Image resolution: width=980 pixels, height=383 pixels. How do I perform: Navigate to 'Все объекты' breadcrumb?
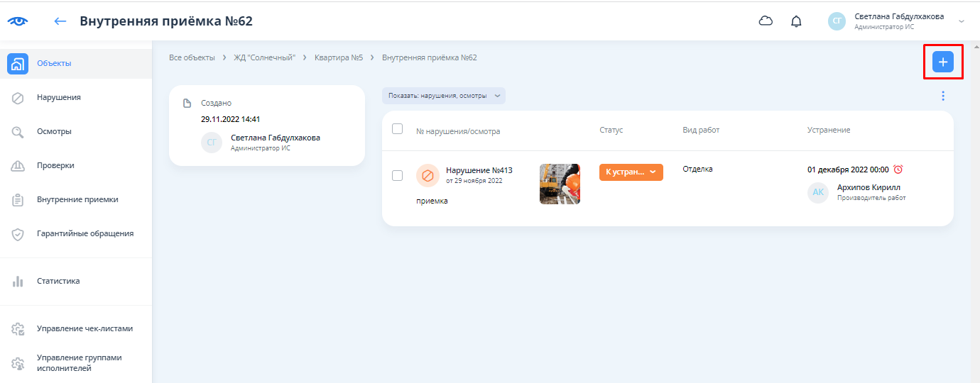click(x=192, y=57)
